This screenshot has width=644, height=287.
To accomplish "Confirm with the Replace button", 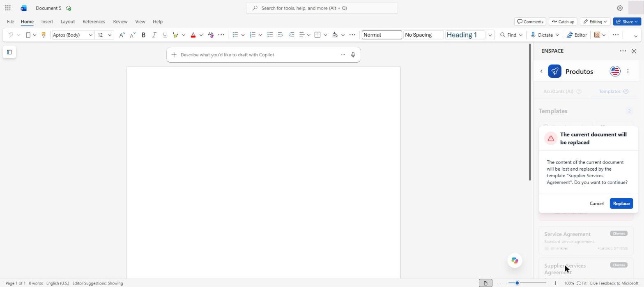I will coord(621,204).
